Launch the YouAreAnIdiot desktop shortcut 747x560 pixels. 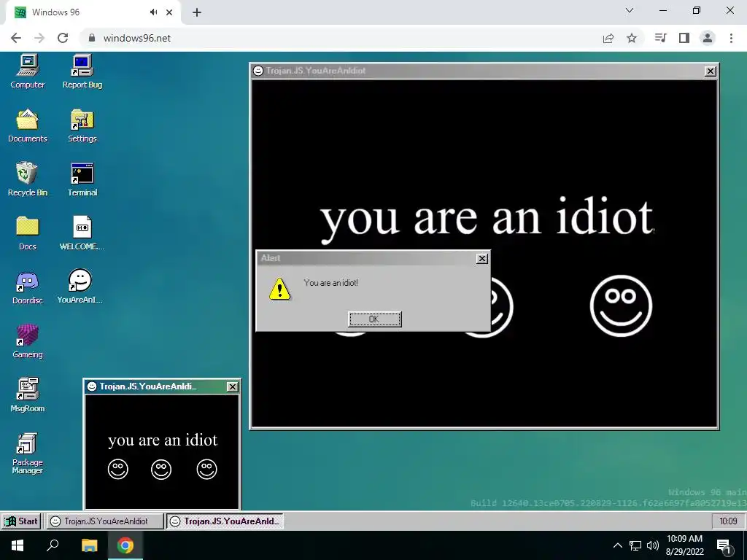80,286
